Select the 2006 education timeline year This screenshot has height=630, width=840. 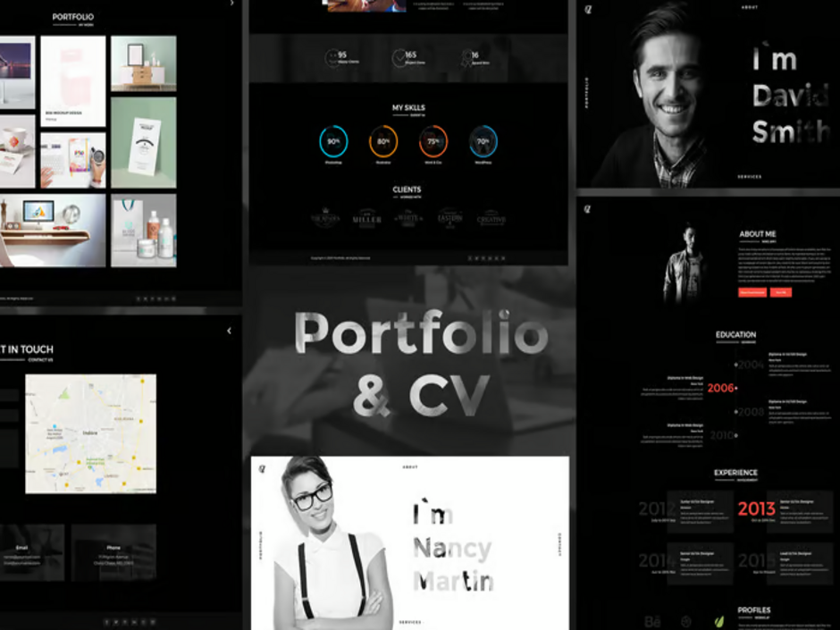[x=721, y=388]
